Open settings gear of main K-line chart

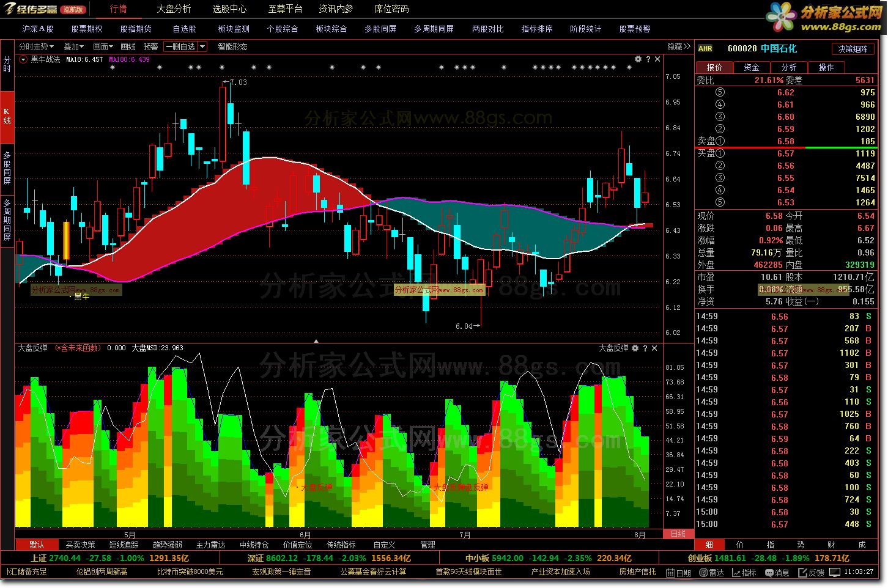(638, 59)
